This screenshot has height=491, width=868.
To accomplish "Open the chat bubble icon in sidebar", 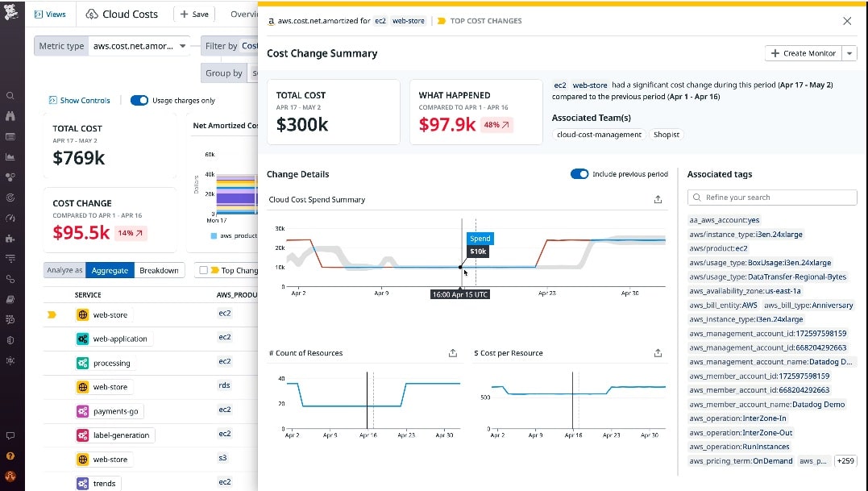I will tap(10, 435).
